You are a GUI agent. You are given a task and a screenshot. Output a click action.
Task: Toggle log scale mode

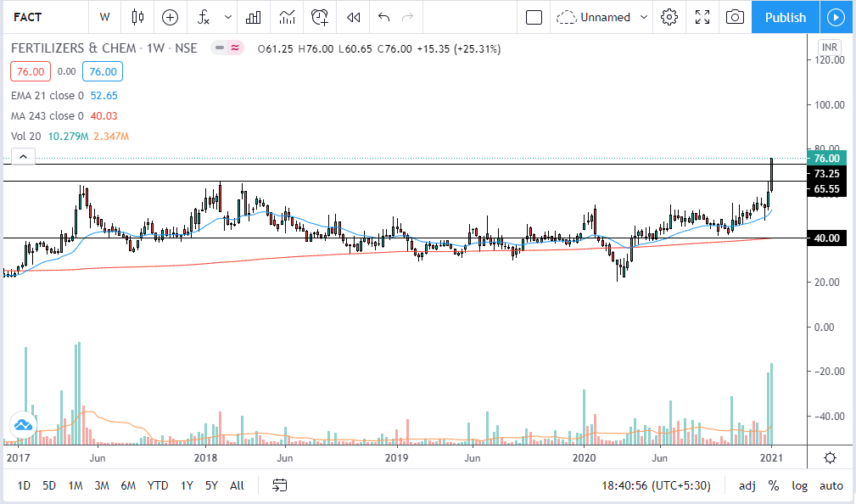[800, 485]
